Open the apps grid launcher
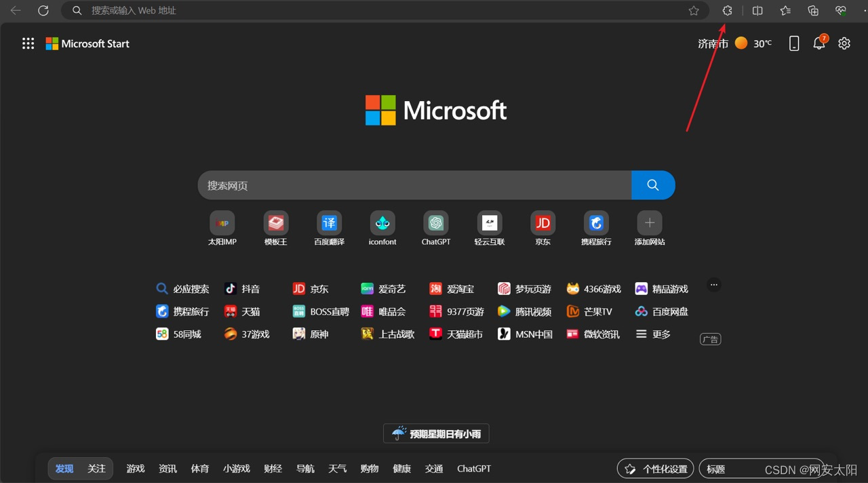 28,43
